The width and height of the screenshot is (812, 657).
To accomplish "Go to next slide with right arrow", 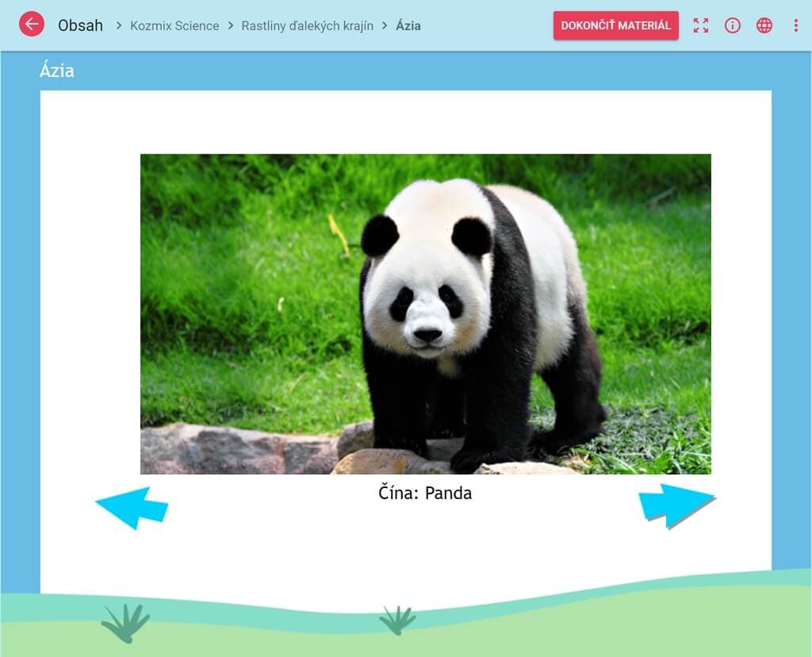I will tap(677, 505).
